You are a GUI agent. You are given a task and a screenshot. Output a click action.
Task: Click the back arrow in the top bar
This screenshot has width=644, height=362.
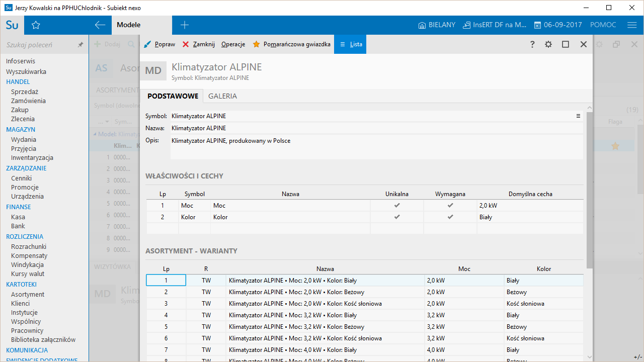(100, 25)
